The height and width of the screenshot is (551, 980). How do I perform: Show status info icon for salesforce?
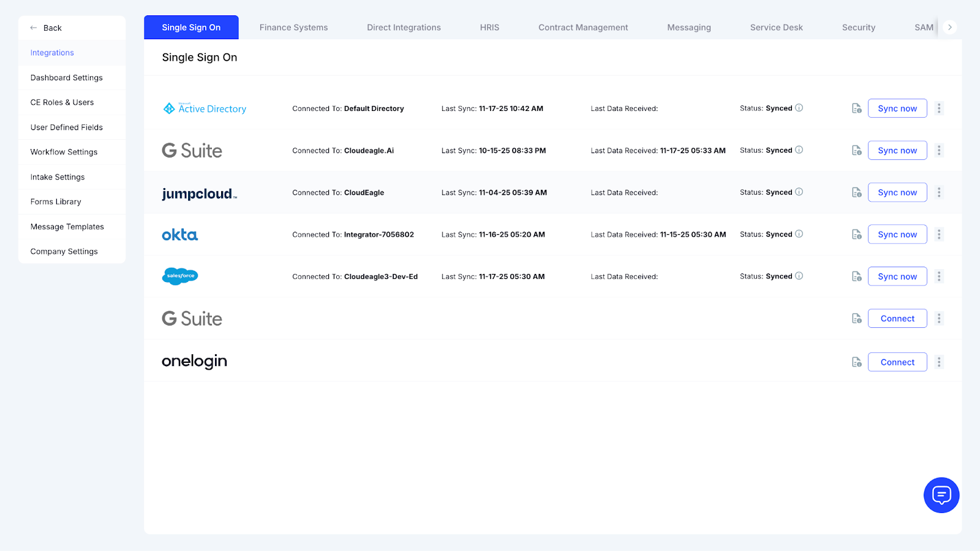799,276
